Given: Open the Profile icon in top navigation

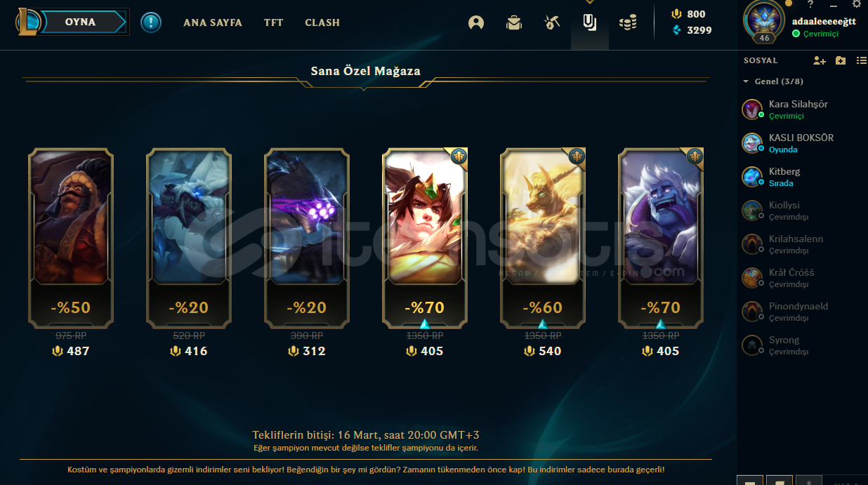Looking at the screenshot, I should 476,22.
